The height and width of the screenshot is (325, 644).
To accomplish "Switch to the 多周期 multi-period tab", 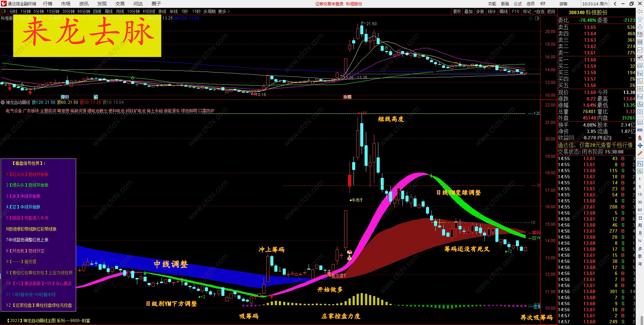I will pos(209,11).
